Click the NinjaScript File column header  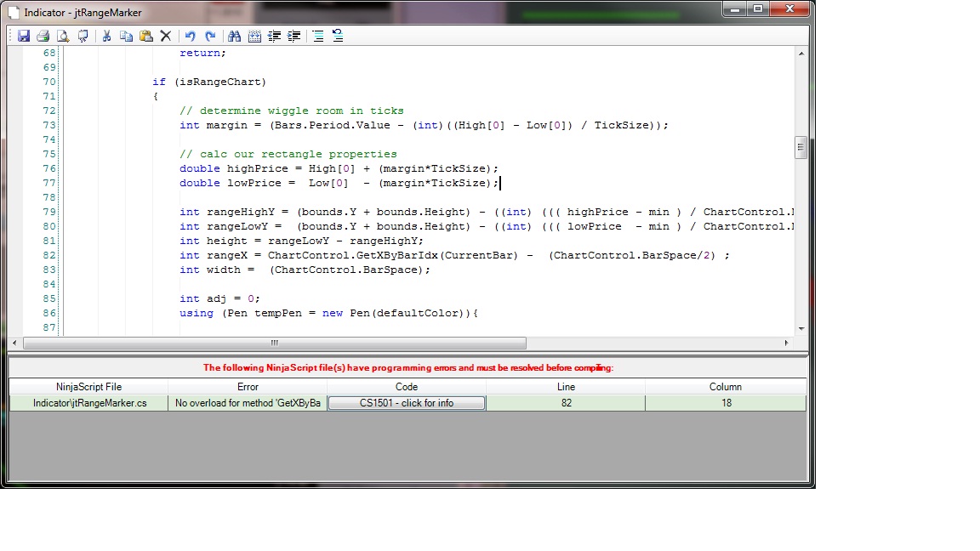(88, 387)
